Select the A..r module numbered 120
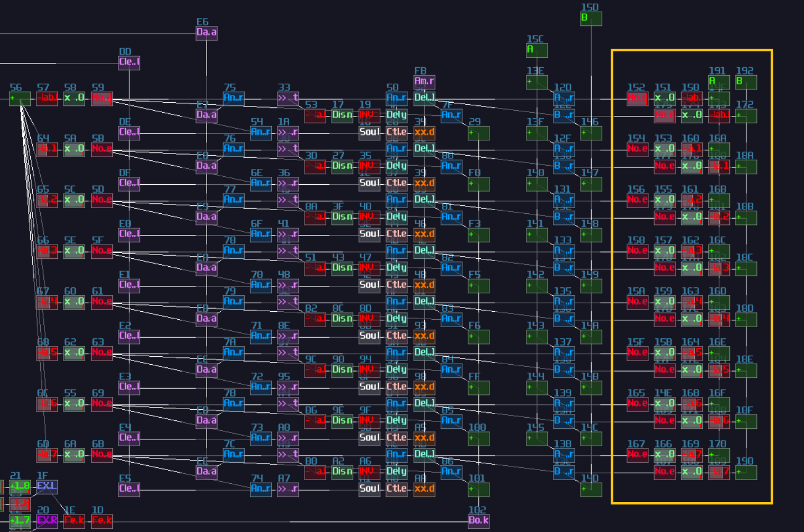 pos(564,98)
